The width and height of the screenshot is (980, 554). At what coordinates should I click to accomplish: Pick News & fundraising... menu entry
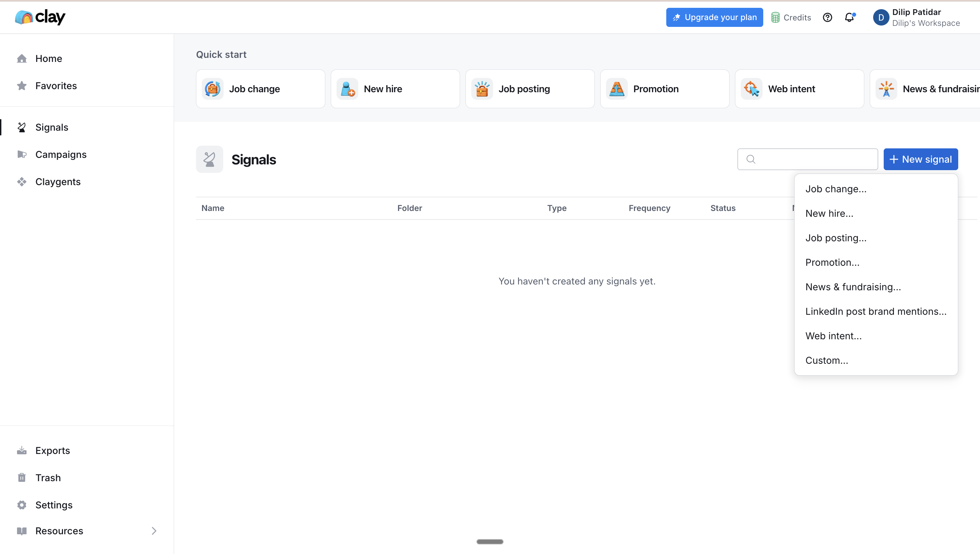(x=853, y=287)
